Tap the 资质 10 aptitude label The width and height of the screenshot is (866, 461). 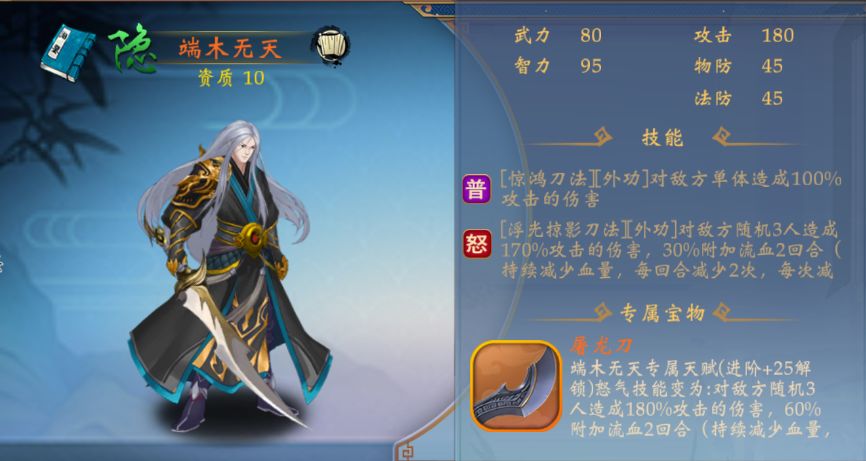coord(231,78)
